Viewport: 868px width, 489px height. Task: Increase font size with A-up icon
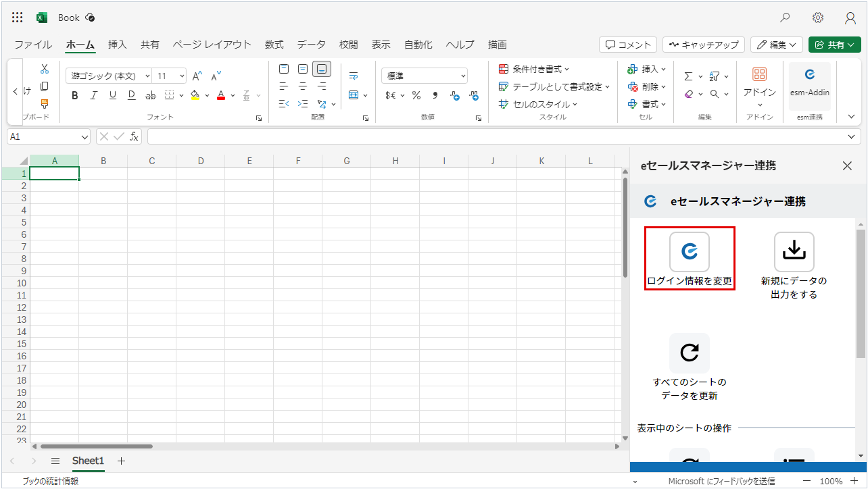(197, 76)
